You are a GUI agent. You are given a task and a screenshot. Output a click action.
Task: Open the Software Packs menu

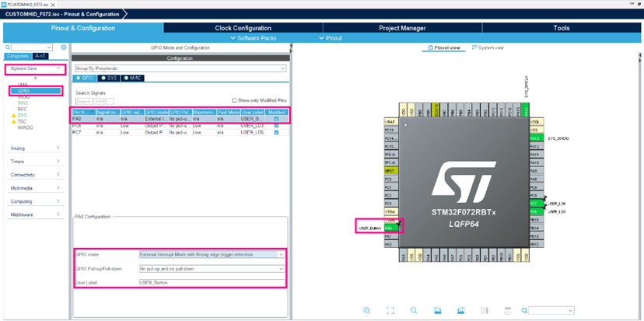[254, 38]
